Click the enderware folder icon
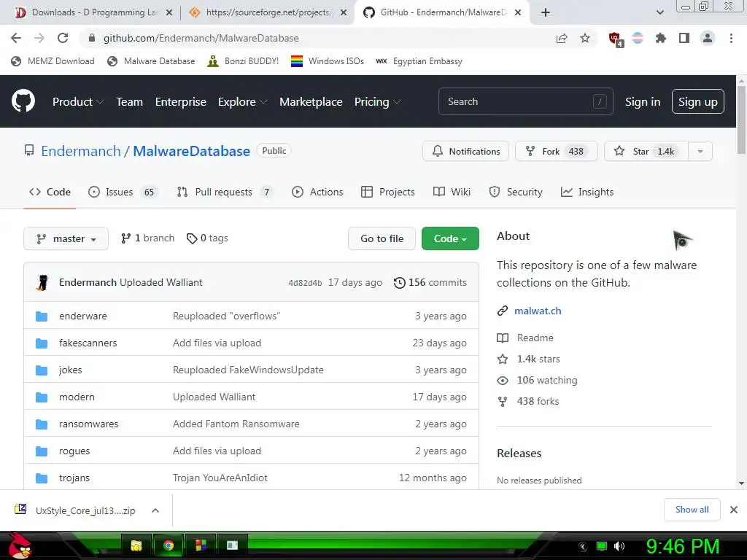The width and height of the screenshot is (747, 560). pyautogui.click(x=42, y=316)
